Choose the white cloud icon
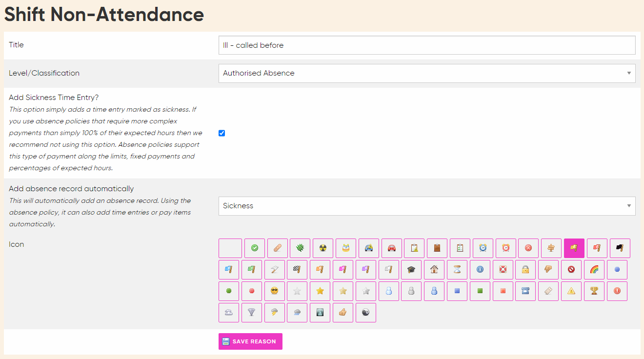Screen dimensions: 644x359 pos(229,313)
